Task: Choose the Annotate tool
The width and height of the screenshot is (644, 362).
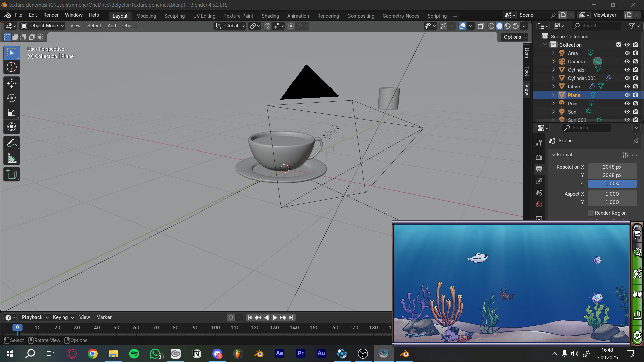Action: [x=12, y=143]
